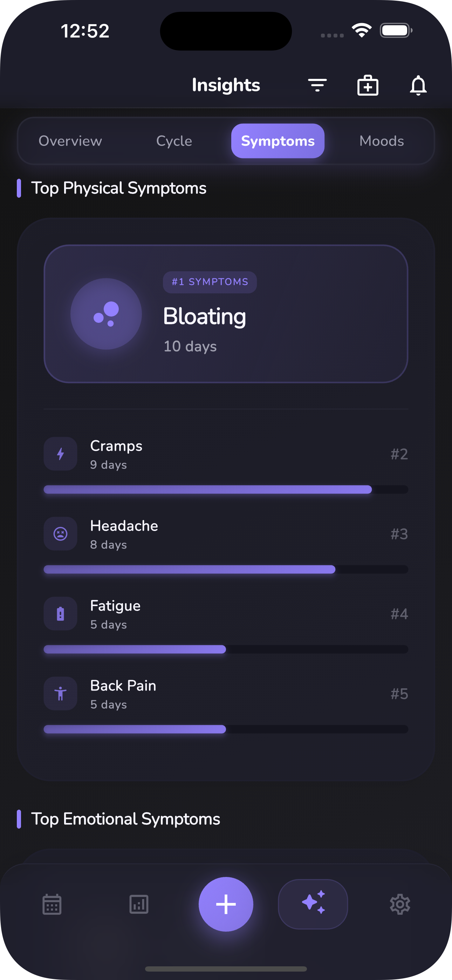Viewport: 452px width, 980px height.
Task: Tap the medical kit icon
Action: (x=368, y=85)
